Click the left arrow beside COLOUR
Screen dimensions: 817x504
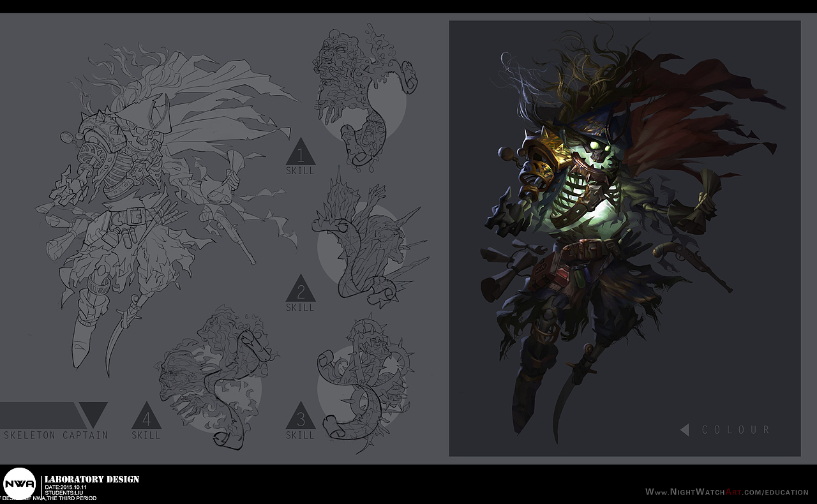(685, 430)
